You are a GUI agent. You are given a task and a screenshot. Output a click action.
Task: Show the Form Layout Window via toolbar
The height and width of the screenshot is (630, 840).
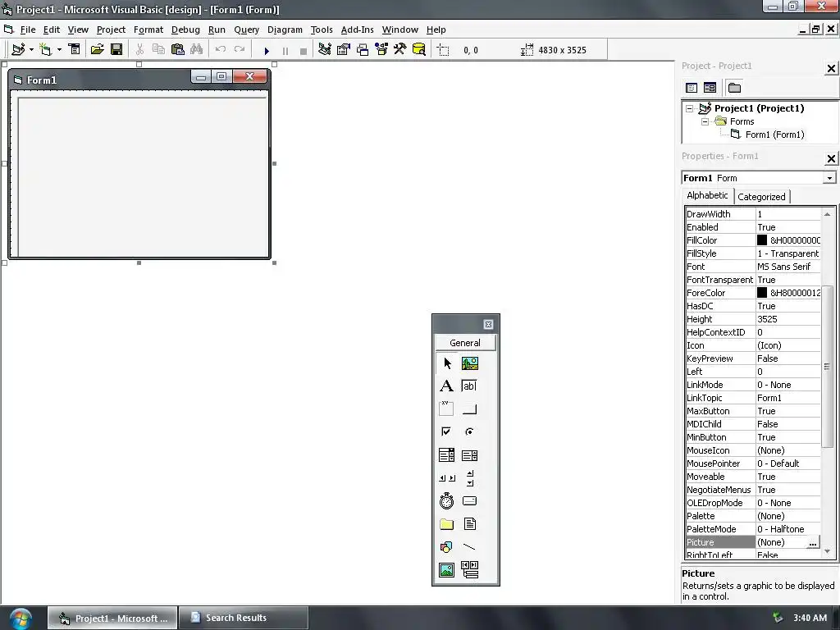363,50
